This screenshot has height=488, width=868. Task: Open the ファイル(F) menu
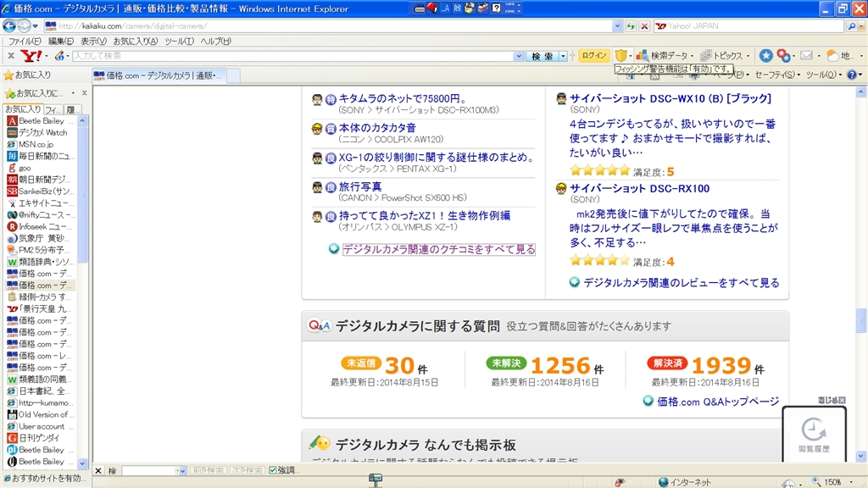coord(25,41)
